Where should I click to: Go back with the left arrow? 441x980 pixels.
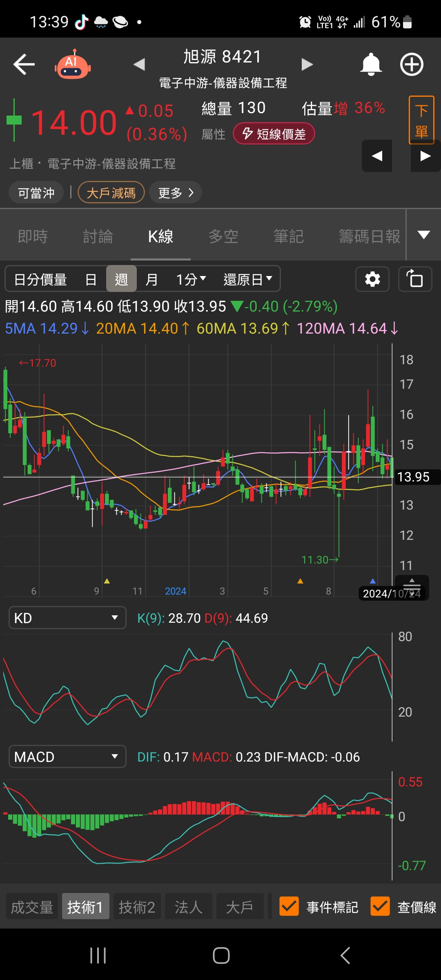24,65
